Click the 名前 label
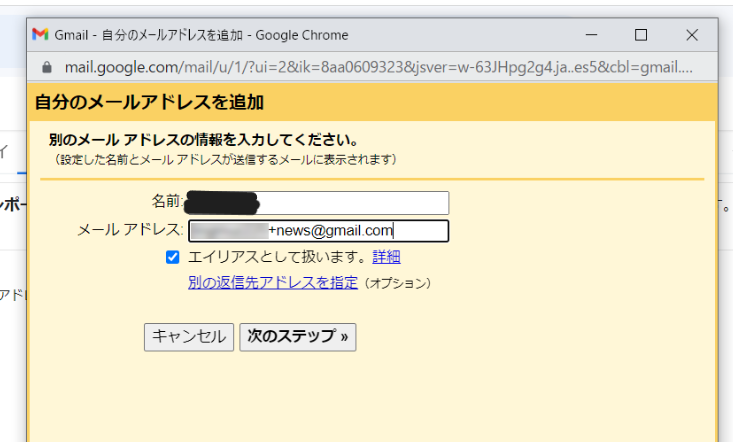 [167, 201]
